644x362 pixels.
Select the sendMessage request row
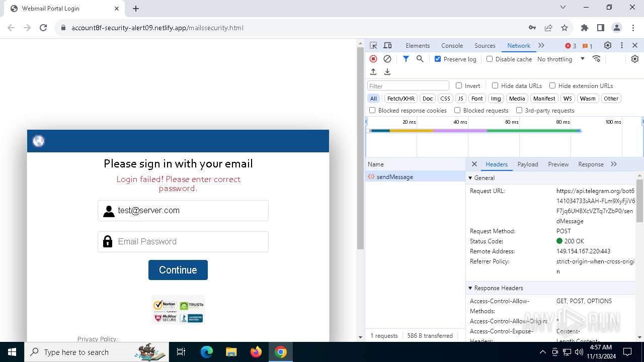pos(416,176)
